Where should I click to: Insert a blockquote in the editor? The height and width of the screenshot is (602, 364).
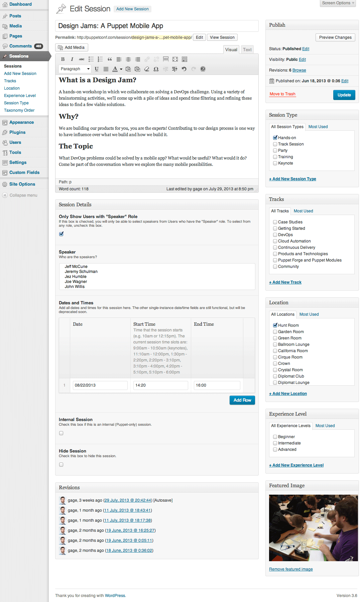tap(110, 59)
